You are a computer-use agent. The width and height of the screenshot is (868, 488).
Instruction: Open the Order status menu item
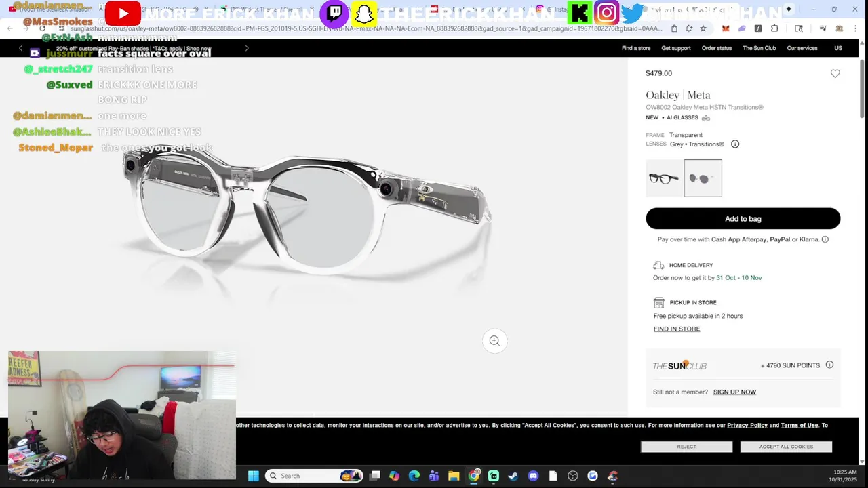tap(717, 48)
